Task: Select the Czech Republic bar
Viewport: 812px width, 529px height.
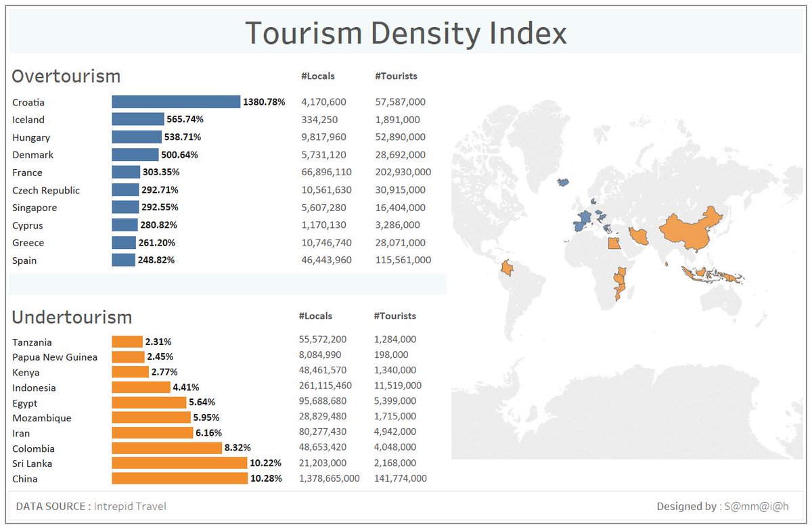Action: [125, 189]
